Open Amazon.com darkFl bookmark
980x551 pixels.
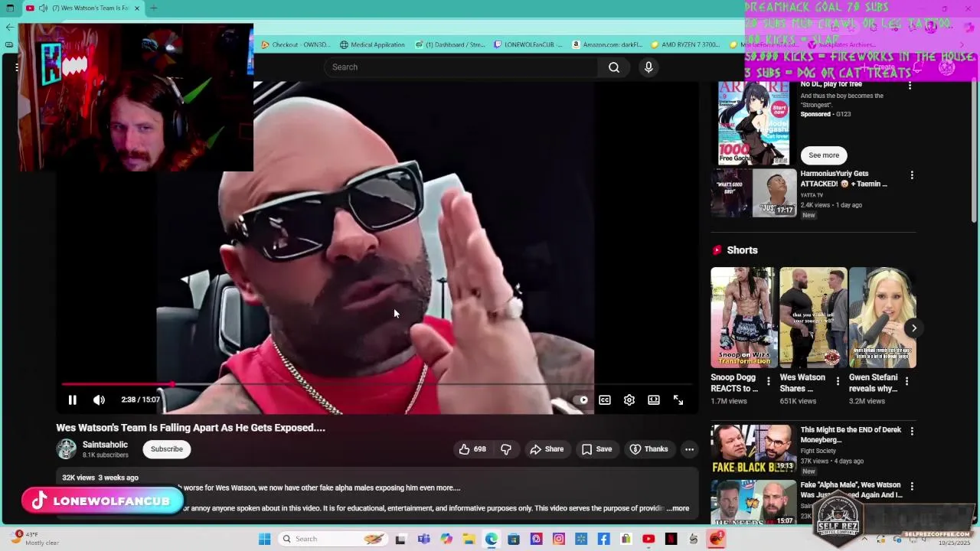pos(607,44)
